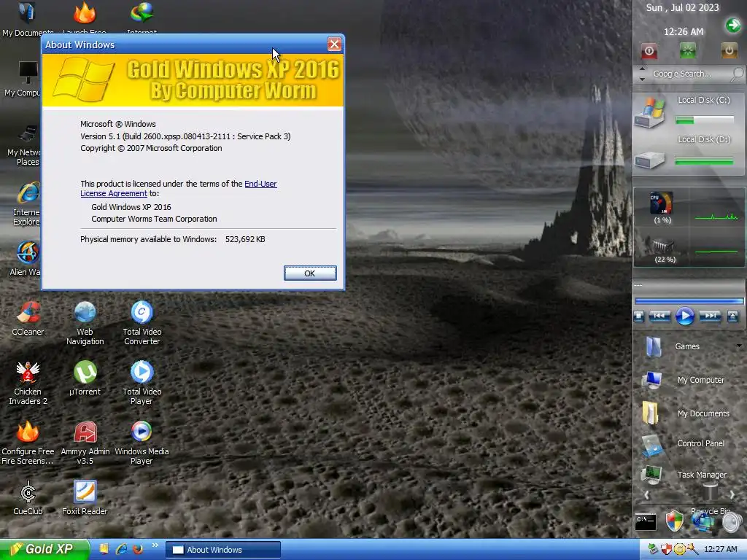The image size is (747, 560).
Task: Select About Windows taskbar button
Action: coord(223,550)
